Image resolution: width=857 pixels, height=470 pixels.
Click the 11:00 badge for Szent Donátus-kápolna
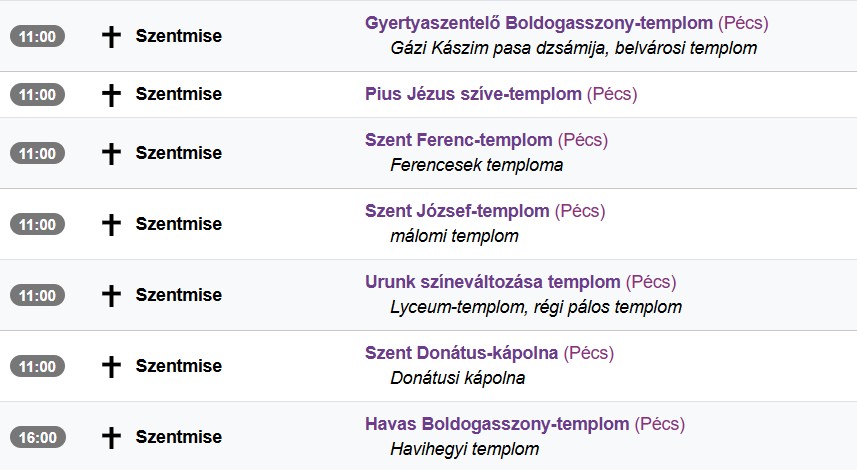point(37,366)
